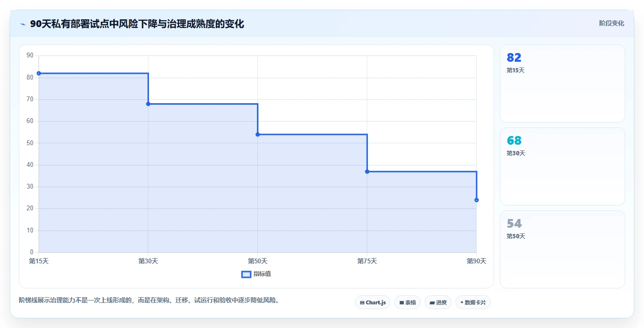Select the 表格 tag chip
Screen dimensions: 644x328
pos(407,302)
